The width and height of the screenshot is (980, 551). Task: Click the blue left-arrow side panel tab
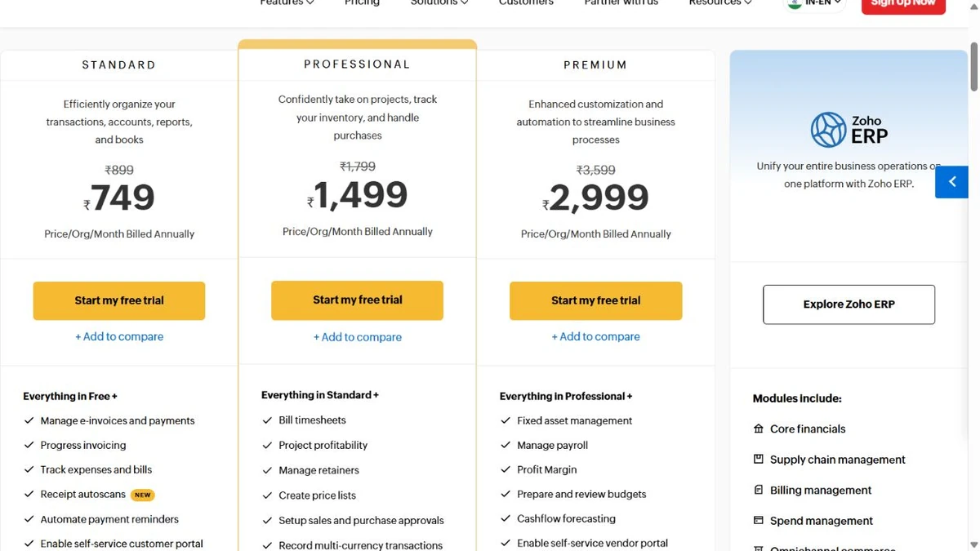pyautogui.click(x=952, y=182)
